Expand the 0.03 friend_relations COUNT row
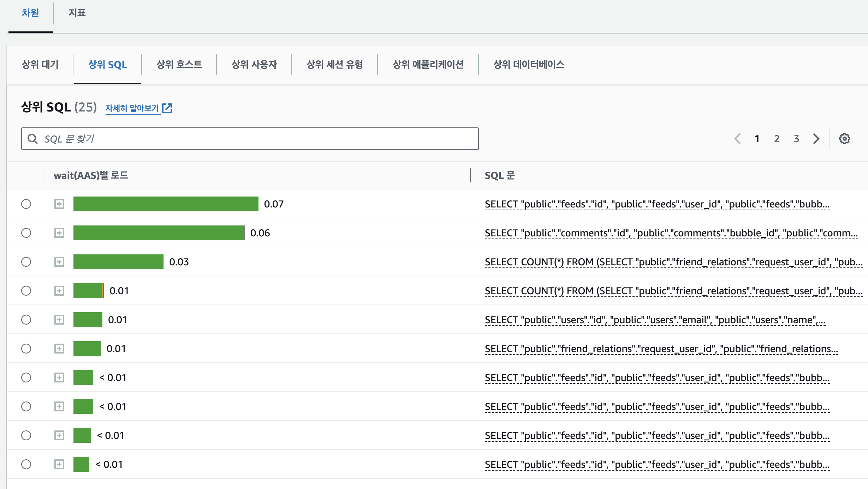Screen dimensions: 868x489 click(59, 262)
